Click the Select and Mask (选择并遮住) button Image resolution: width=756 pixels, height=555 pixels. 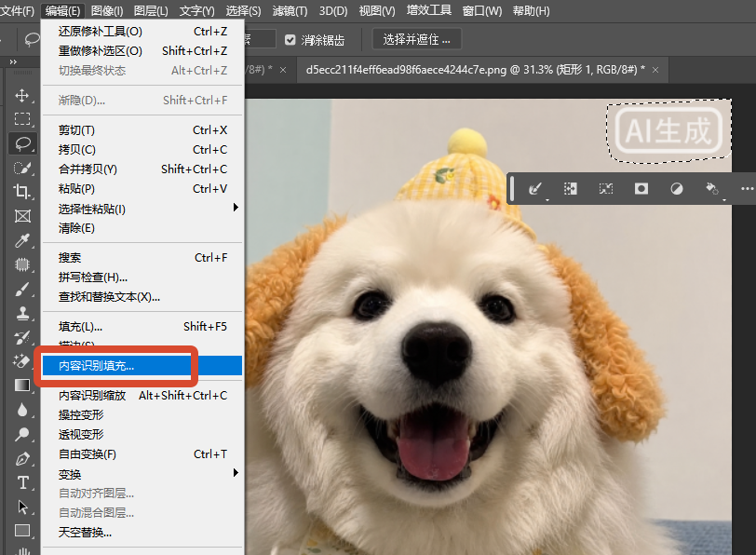[416, 39]
